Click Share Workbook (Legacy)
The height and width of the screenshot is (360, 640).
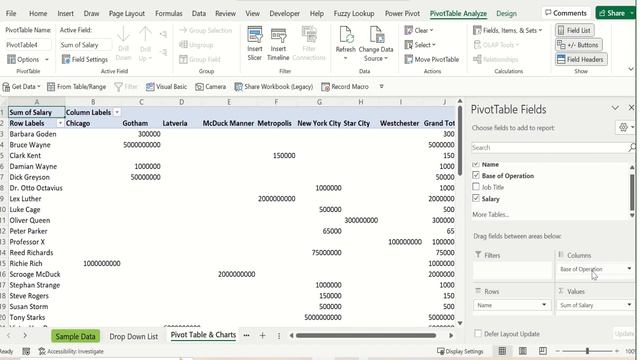pos(273,87)
